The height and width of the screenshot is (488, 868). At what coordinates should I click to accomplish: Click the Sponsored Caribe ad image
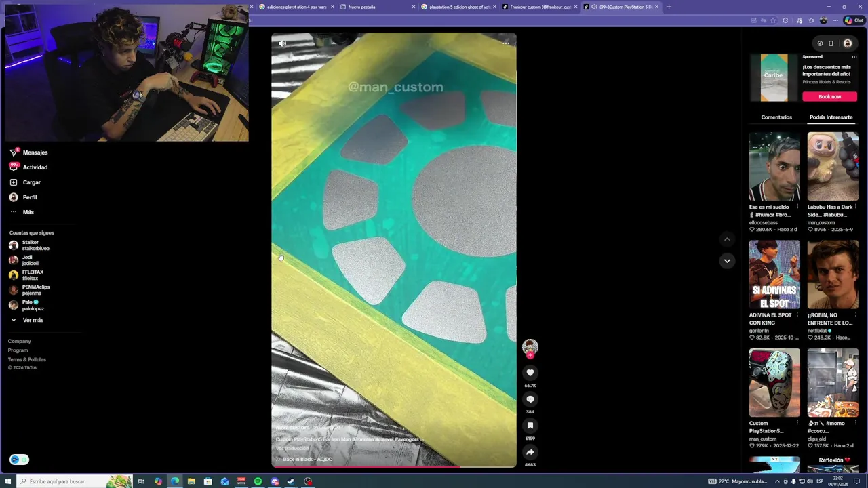pos(774,78)
